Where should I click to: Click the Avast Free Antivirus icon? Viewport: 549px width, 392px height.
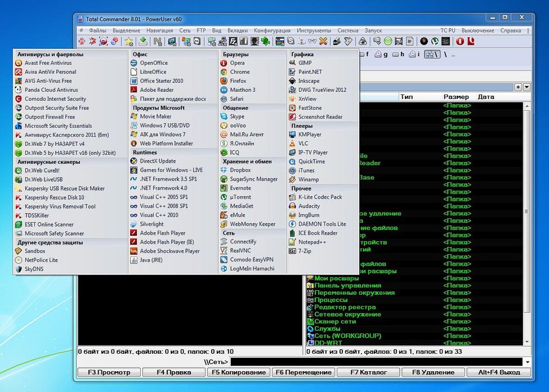click(19, 63)
